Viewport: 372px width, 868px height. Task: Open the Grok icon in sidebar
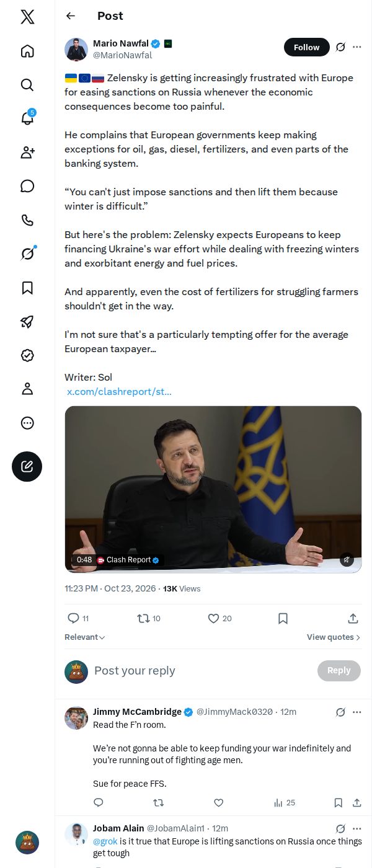[x=27, y=254]
